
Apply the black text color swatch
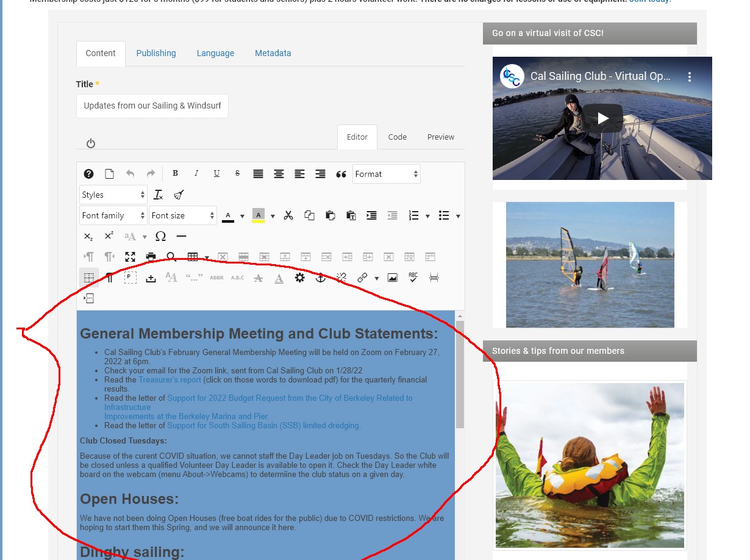click(x=228, y=216)
